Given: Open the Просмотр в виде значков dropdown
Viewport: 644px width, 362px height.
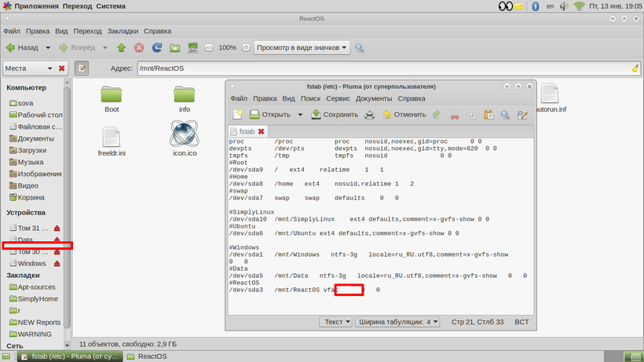Looking at the screenshot, I should 302,48.
